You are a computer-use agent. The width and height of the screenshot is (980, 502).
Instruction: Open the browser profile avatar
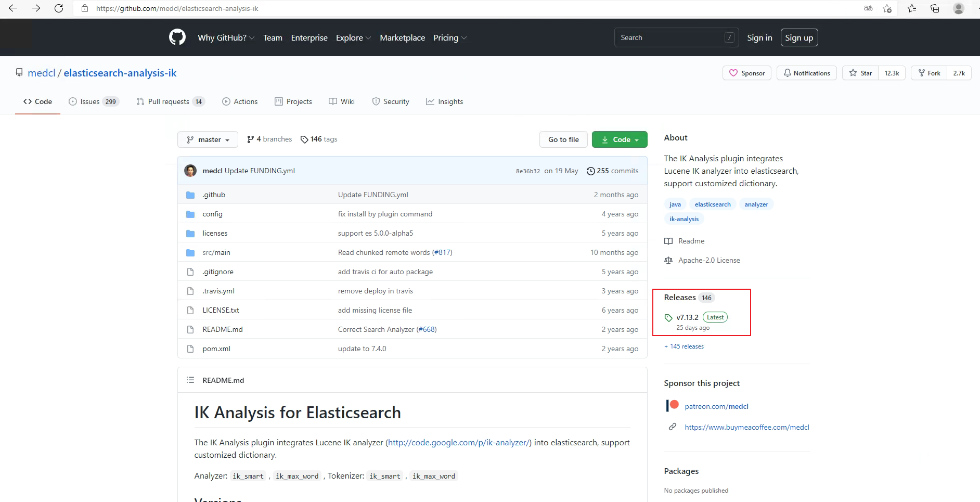[x=959, y=8]
